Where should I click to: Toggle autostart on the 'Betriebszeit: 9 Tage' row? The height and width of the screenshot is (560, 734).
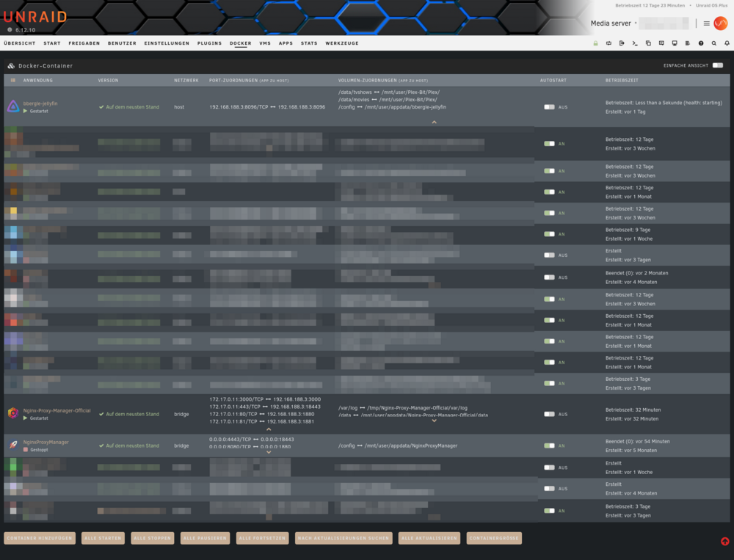pyautogui.click(x=549, y=234)
